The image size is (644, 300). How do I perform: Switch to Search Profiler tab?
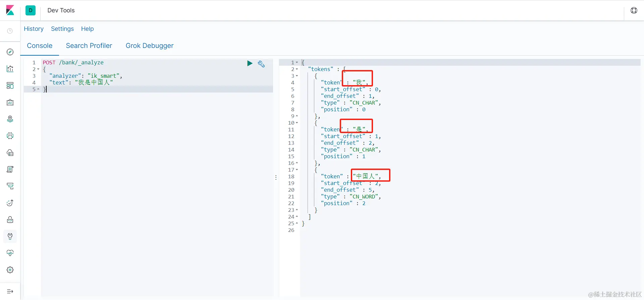[89, 46]
